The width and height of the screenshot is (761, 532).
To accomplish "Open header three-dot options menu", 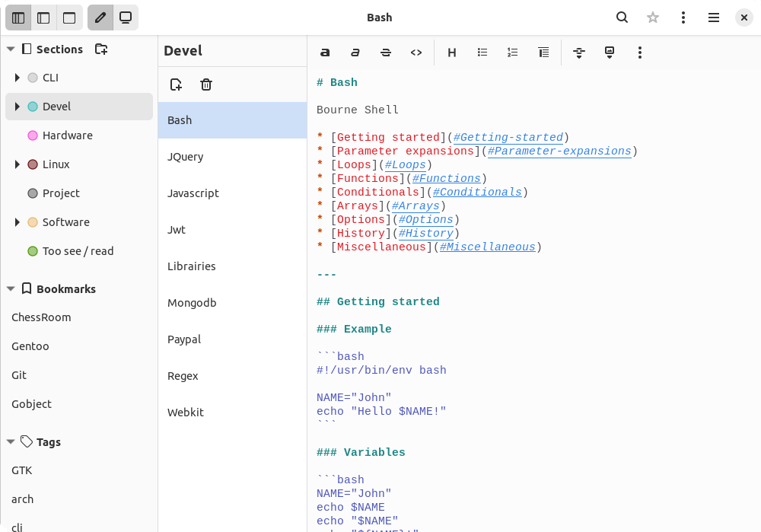I will coord(683,18).
